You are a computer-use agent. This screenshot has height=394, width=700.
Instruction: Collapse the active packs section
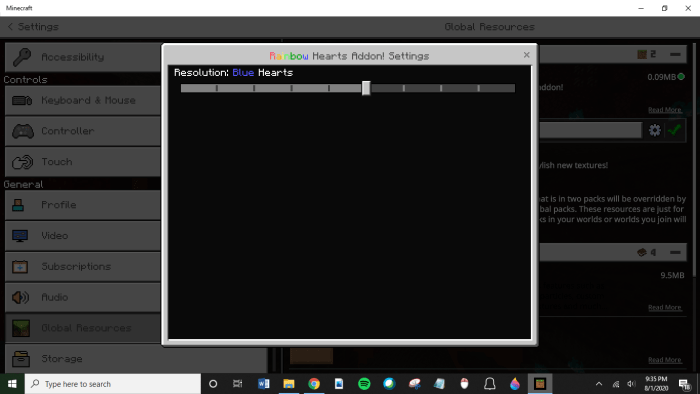click(x=675, y=54)
